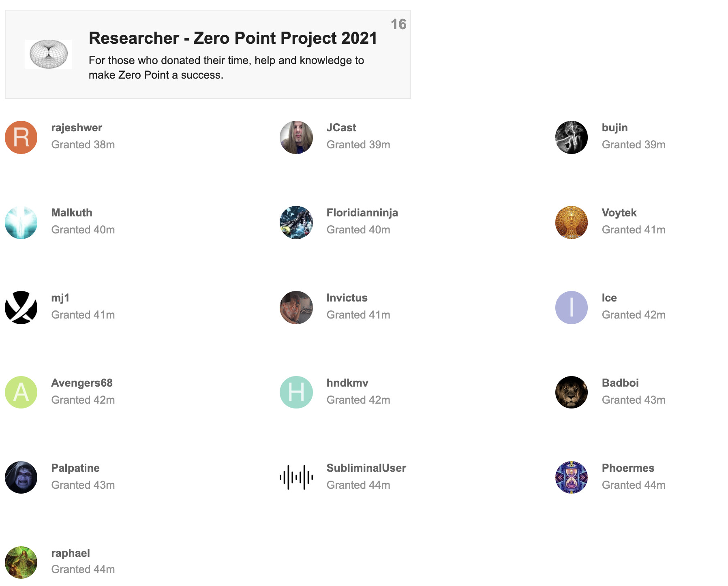Click the hndkmv username

[x=347, y=383]
